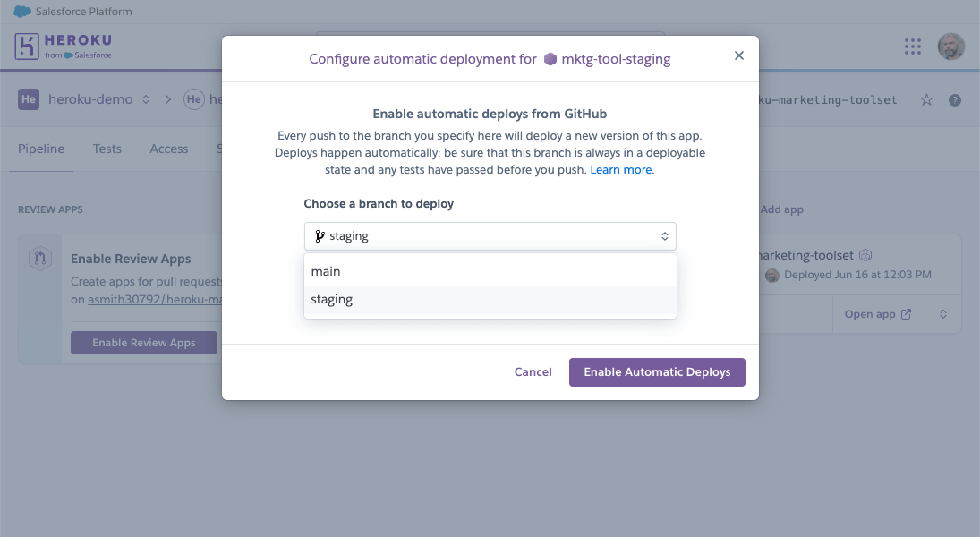The image size is (980, 537).
Task: Open the user avatar profile menu
Action: pyautogui.click(x=950, y=47)
